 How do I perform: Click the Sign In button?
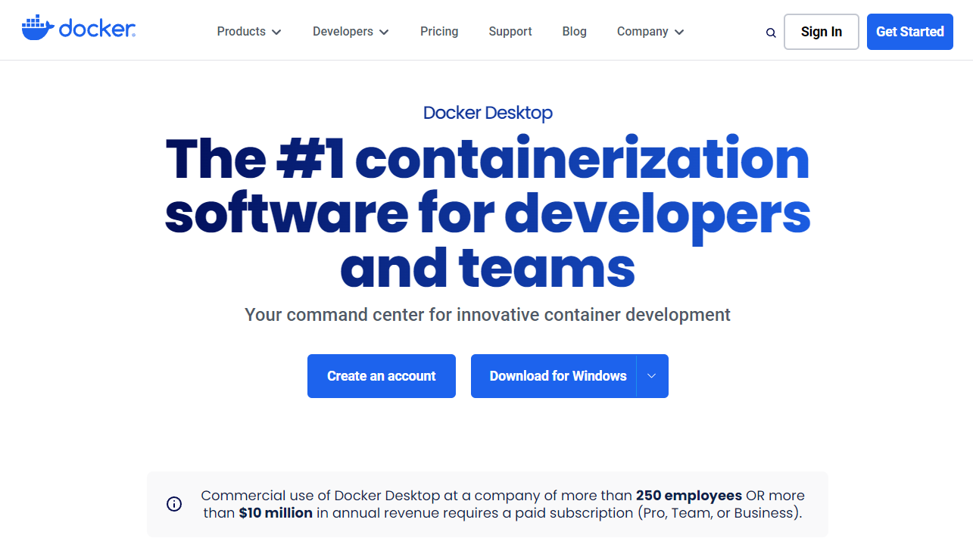pyautogui.click(x=822, y=32)
